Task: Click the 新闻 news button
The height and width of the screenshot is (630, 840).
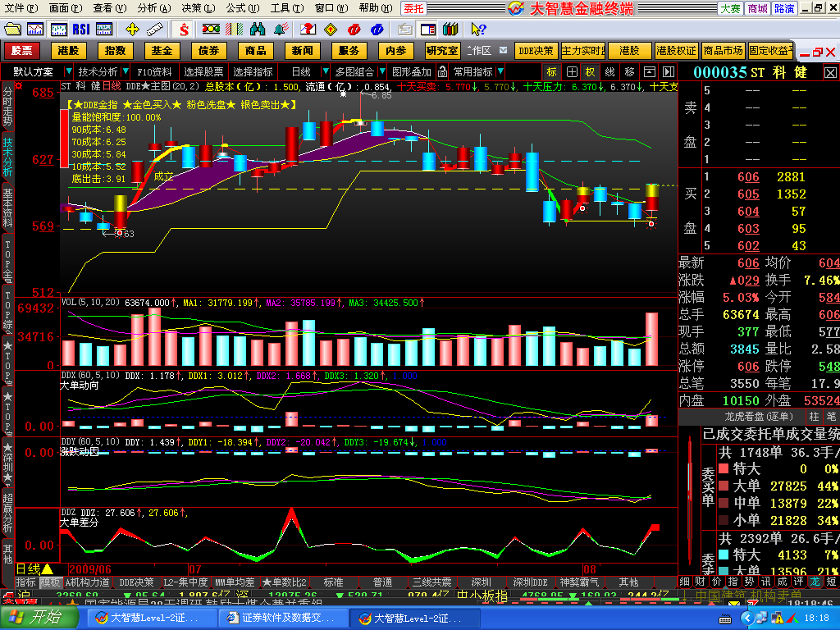Action: coord(302,51)
